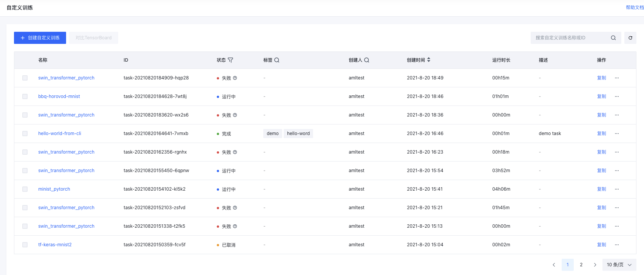Select checkbox for task wx2s6
Image resolution: width=644 pixels, height=275 pixels.
(x=25, y=115)
